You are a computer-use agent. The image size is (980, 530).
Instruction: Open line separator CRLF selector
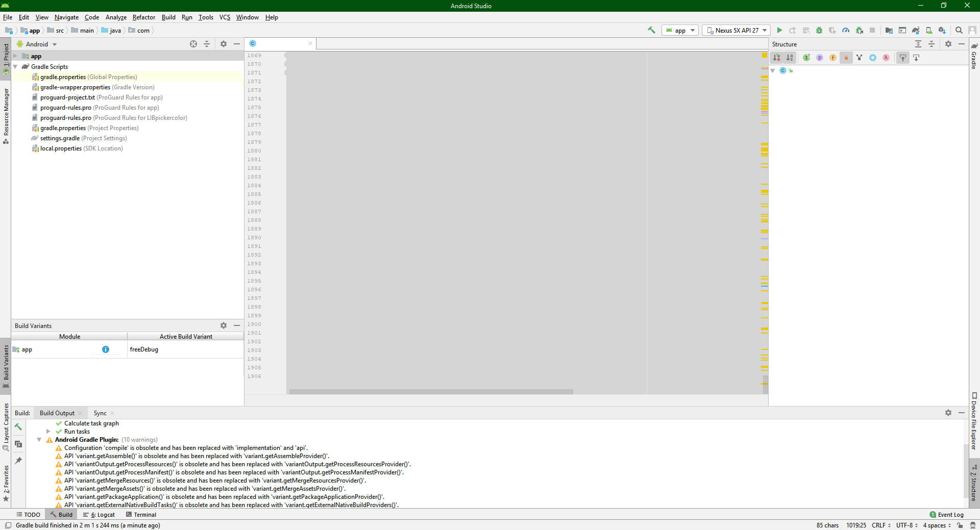[x=881, y=525]
